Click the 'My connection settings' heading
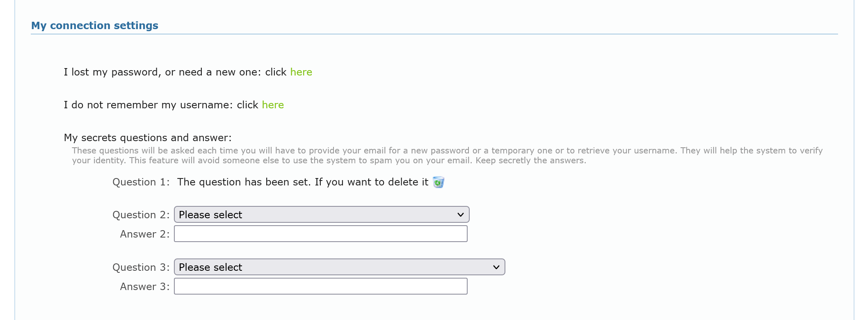868x320 pixels. pos(95,25)
